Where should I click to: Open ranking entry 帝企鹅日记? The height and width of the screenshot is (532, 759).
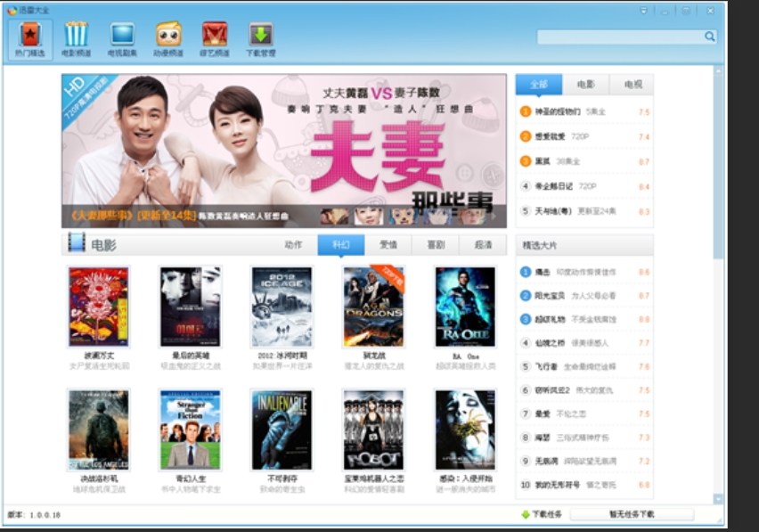pos(584,186)
